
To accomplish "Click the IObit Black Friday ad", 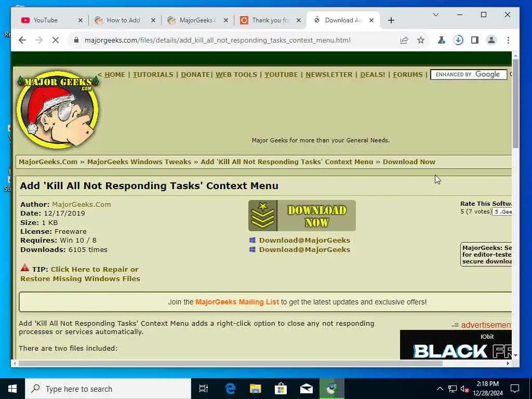I will pyautogui.click(x=456, y=345).
